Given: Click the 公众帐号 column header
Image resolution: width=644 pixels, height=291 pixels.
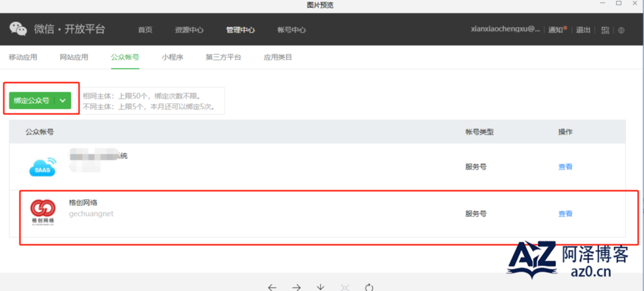Looking at the screenshot, I should pos(40,132).
